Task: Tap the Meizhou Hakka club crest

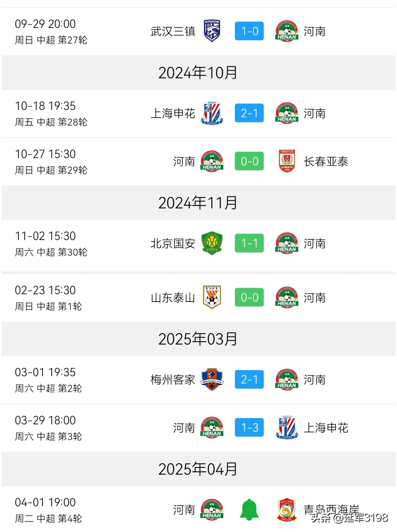Action: pos(212,379)
